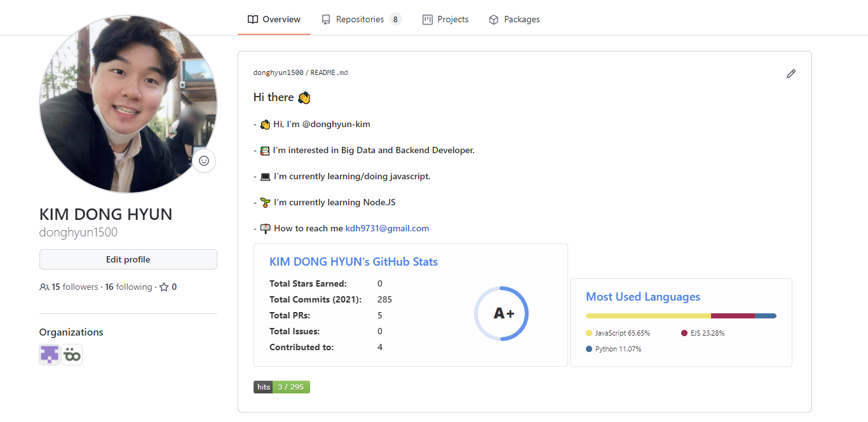Click the purple puzzle organization avatar
Viewport: 868px width, 422px height.
tap(49, 355)
